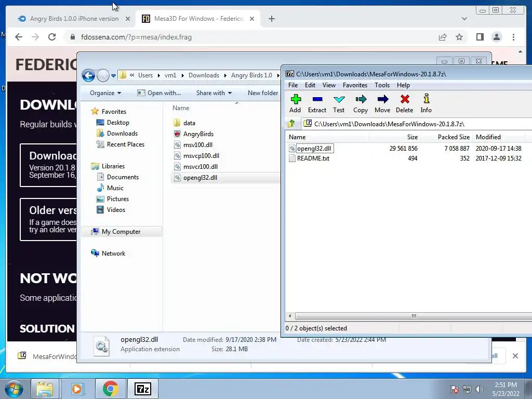532x399 pixels.
Task: Click the 7-Zip horizontal scrollbar thumb
Action: pyautogui.click(x=414, y=316)
